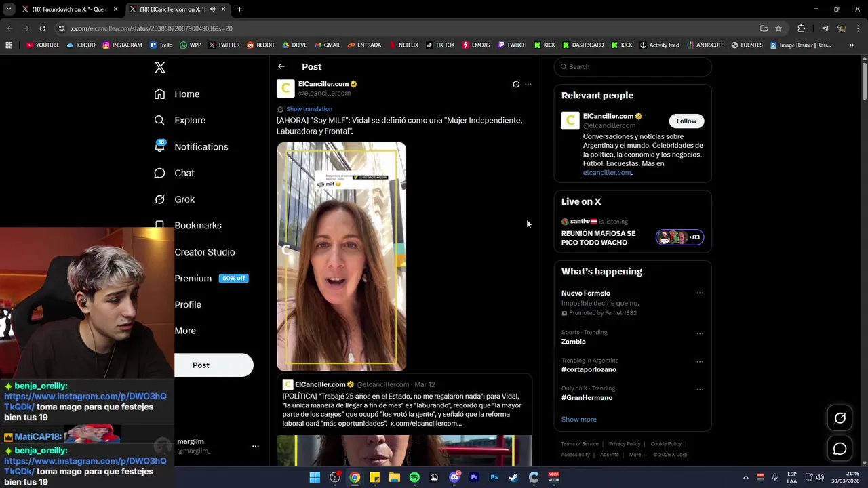Click the Search input field

(x=633, y=66)
